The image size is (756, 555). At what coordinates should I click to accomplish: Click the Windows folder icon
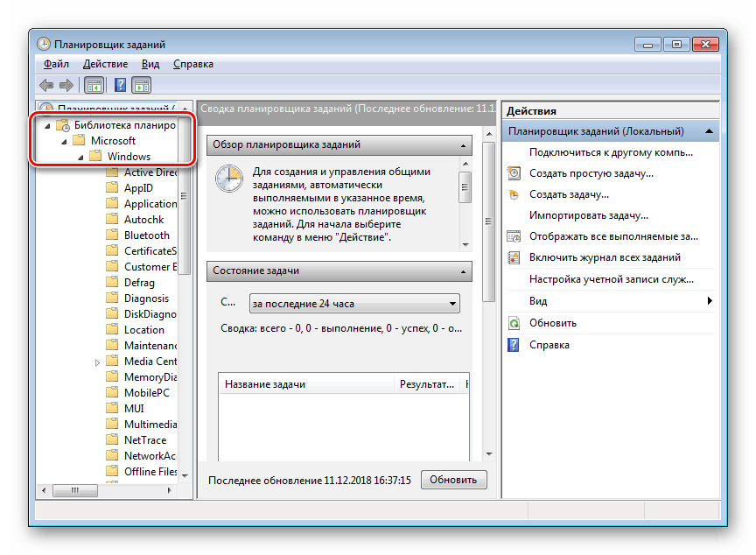coord(95,156)
